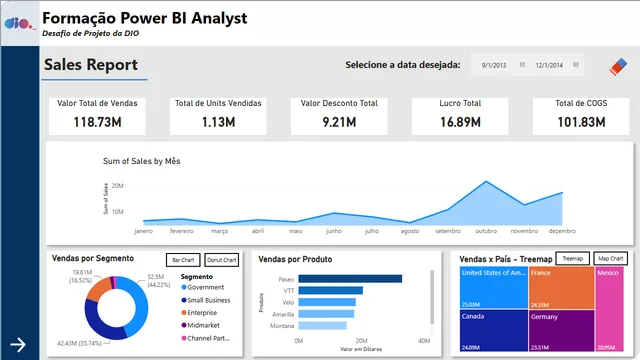
Task: Switch segment visual to Donut Chart
Action: tap(222, 260)
